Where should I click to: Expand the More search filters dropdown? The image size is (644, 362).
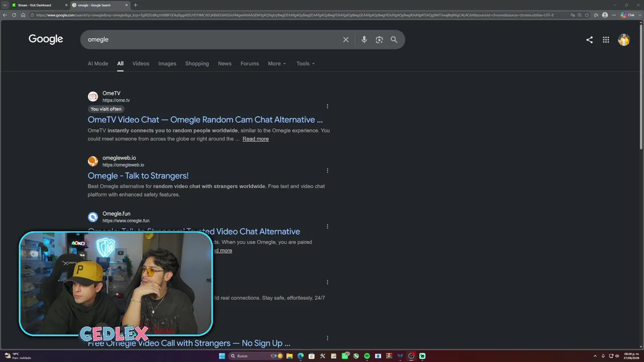point(277,64)
